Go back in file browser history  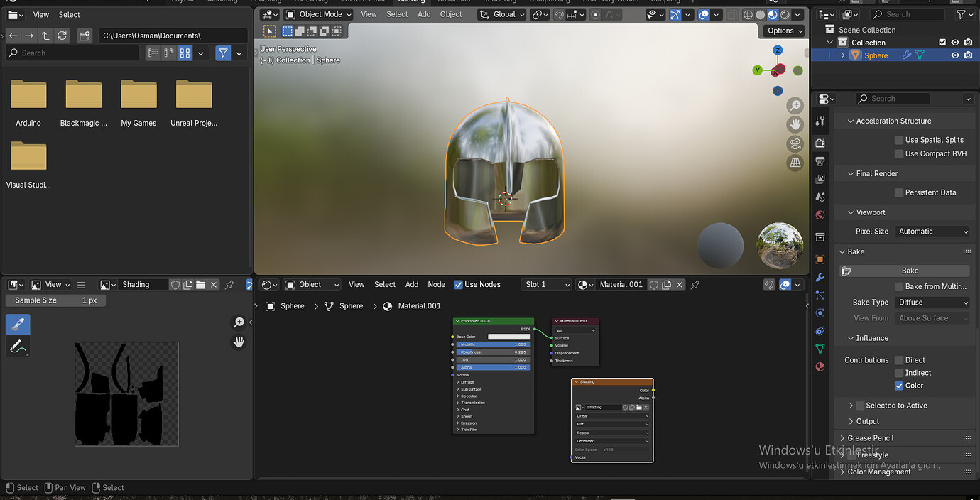(x=13, y=36)
